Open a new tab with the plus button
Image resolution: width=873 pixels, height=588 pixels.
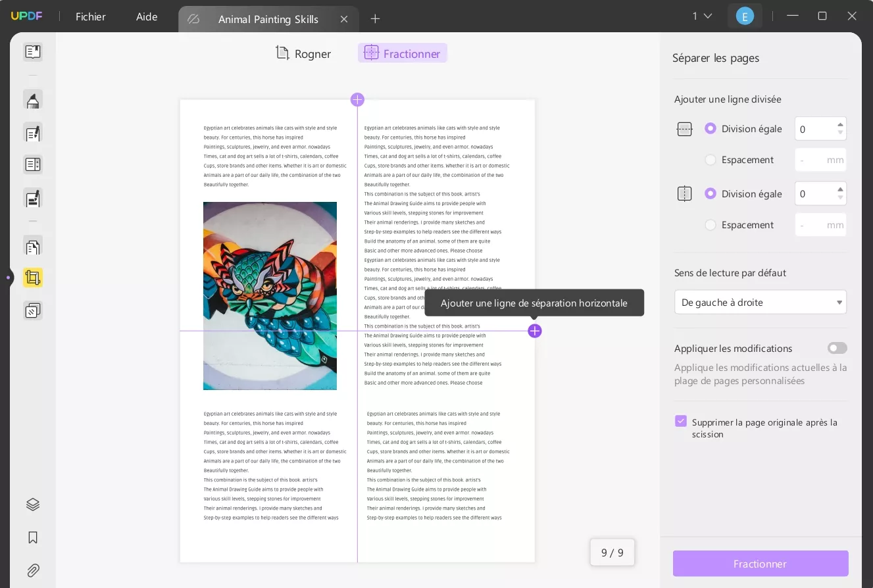point(375,18)
